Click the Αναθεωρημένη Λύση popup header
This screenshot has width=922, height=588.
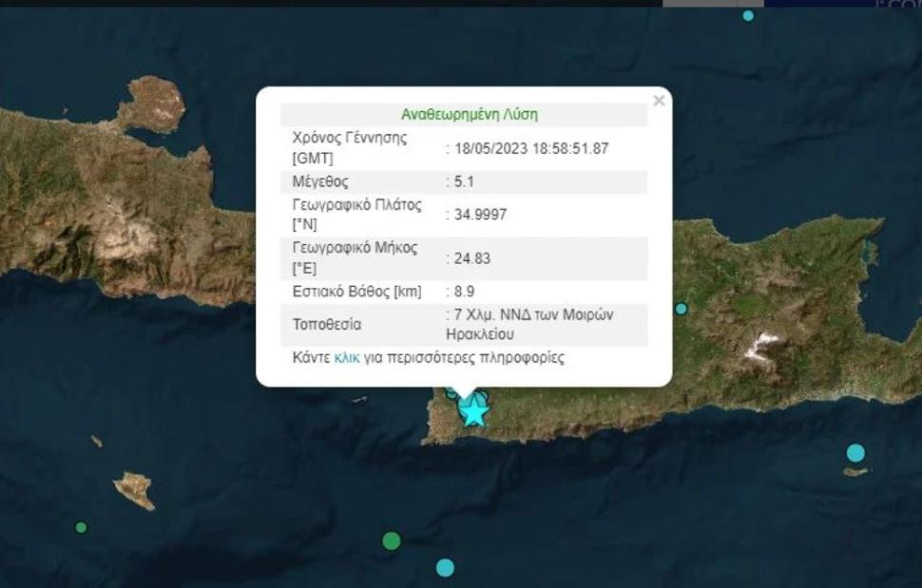pos(469,115)
